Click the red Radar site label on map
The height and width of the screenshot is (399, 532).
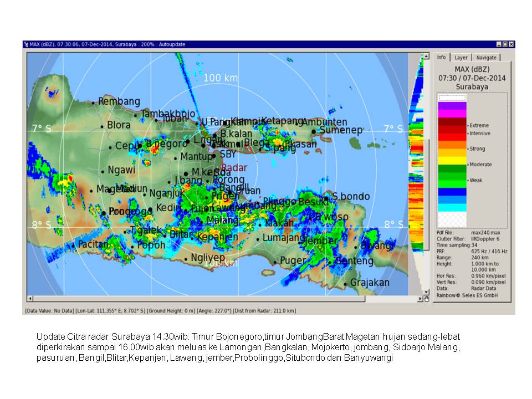pyautogui.click(x=234, y=167)
